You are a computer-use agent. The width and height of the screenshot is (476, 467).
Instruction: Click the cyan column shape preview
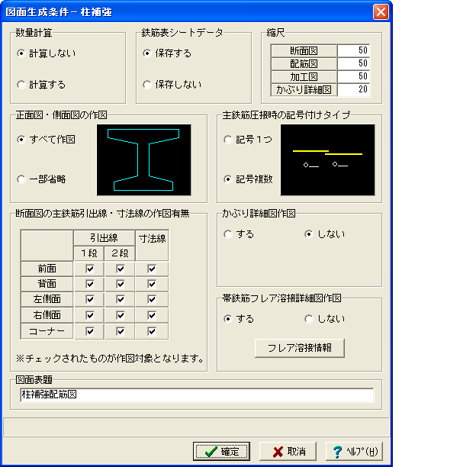[144, 159]
